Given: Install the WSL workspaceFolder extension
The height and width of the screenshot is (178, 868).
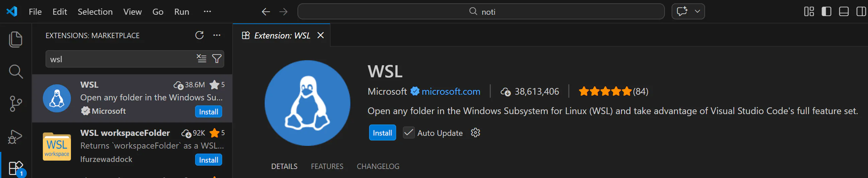Looking at the screenshot, I should (208, 160).
